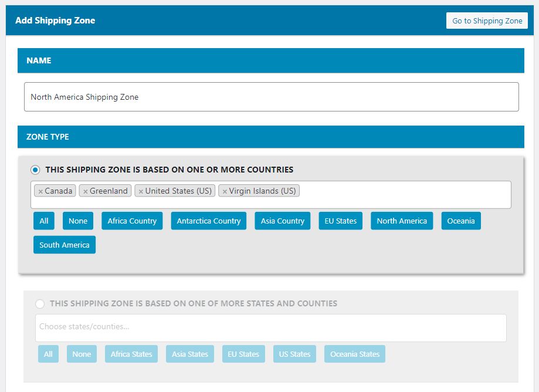The width and height of the screenshot is (539, 392).
Task: Click the Virgin Islands (US) tag text
Action: pos(263,191)
